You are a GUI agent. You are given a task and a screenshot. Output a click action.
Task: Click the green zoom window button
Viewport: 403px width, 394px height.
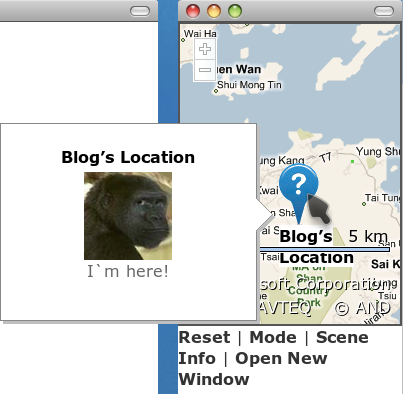click(x=235, y=11)
